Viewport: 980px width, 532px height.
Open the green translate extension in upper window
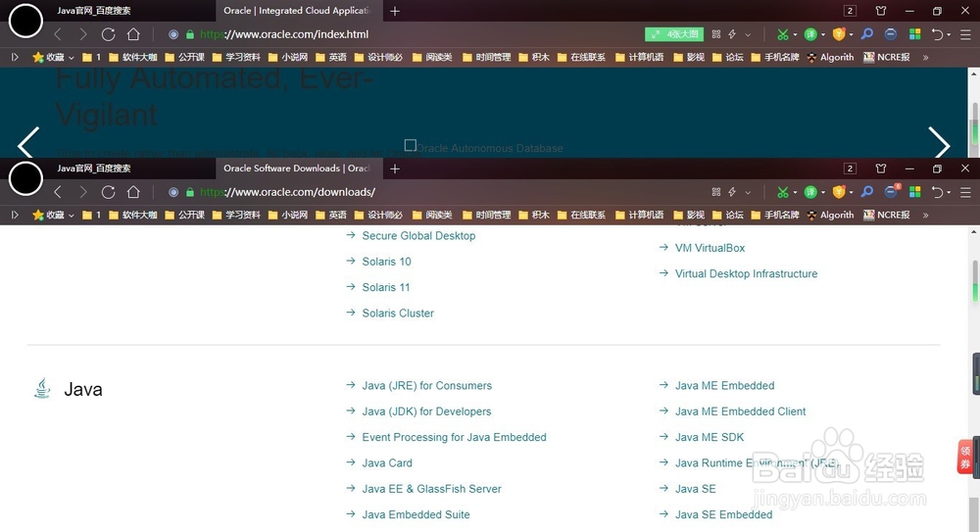(810, 34)
